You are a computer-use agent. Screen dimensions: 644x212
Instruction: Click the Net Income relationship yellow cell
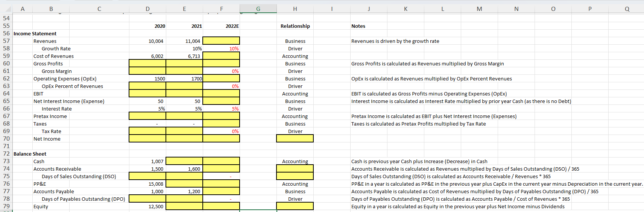[295, 139]
